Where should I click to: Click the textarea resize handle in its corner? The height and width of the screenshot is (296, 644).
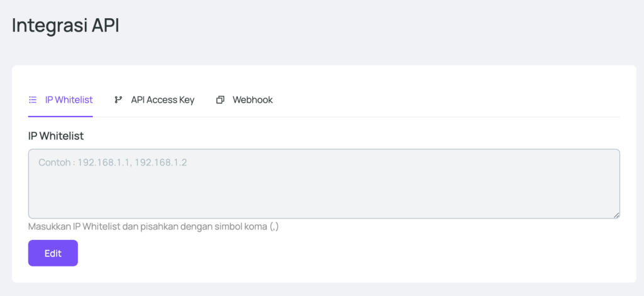[x=616, y=215]
